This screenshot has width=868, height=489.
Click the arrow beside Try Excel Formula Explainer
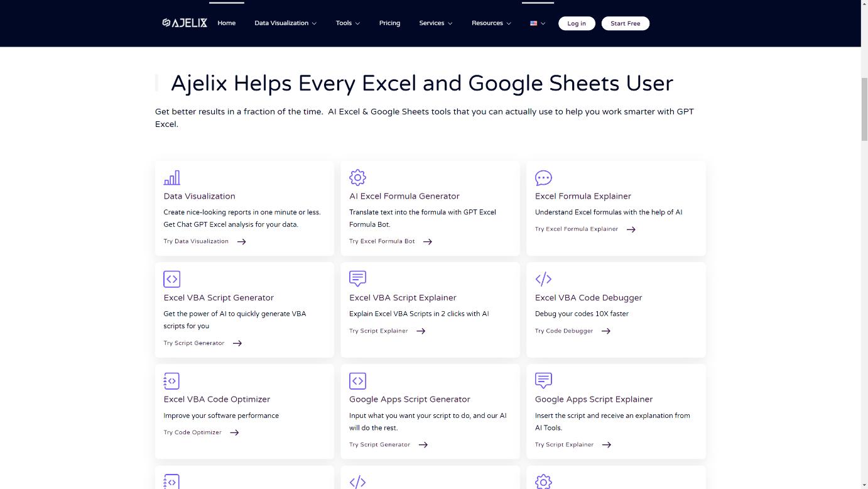[631, 229]
